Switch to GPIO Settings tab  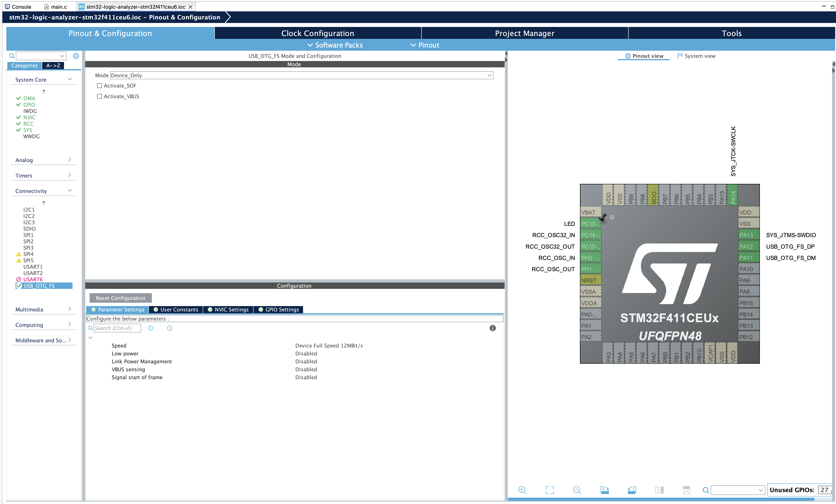tap(278, 309)
